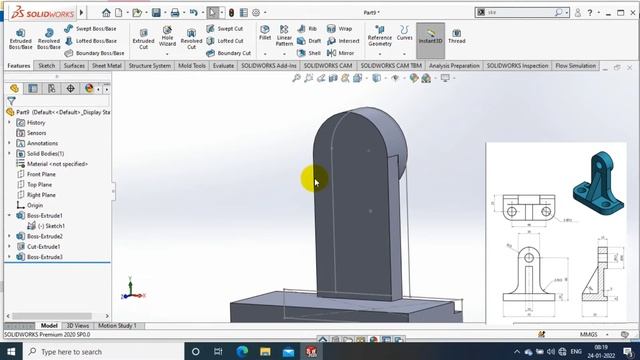Image resolution: width=640 pixels, height=360 pixels.
Task: Switch to the 3D Views bottom tab
Action: (x=78, y=326)
